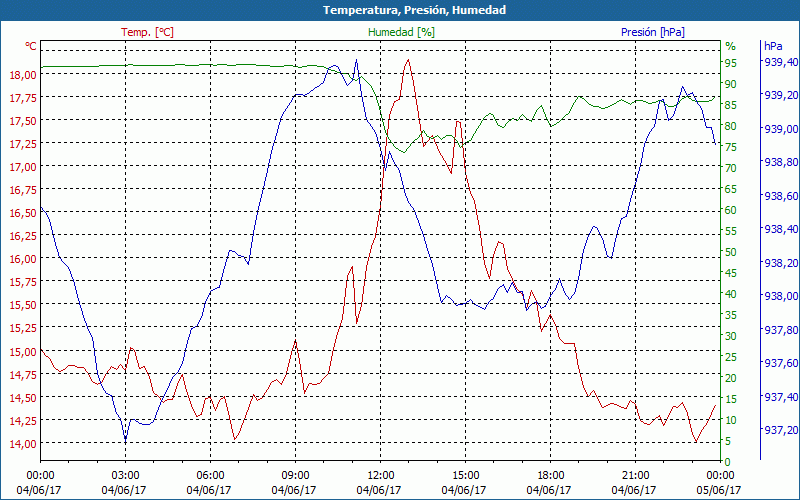Click the red temperature peak near 13:00
The height and width of the screenshot is (500, 800).
coord(408,60)
